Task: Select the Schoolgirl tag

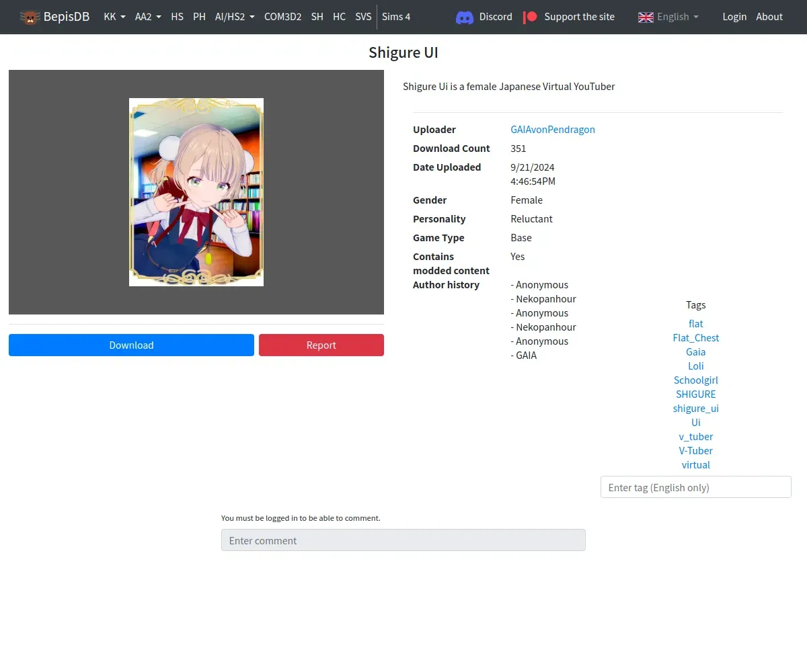Action: pos(696,380)
